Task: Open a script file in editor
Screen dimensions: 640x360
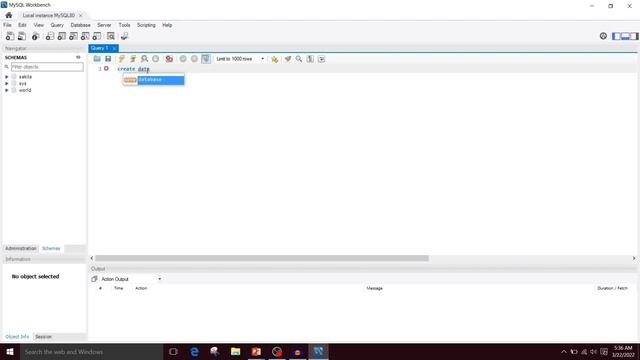Action: tap(97, 59)
